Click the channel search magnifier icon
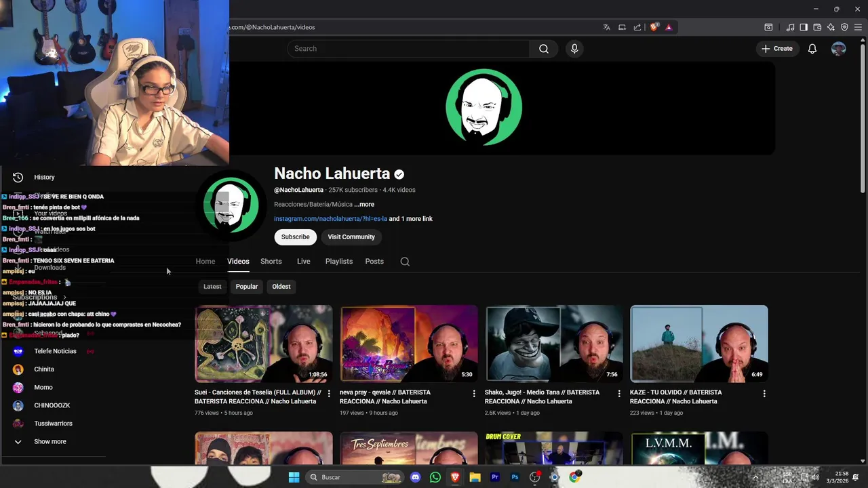This screenshot has width=868, height=488. [405, 262]
